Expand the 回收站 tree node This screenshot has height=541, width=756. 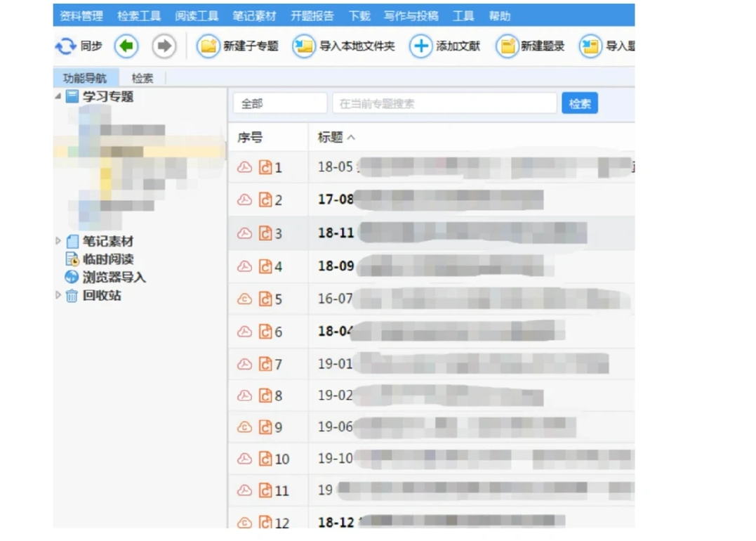point(57,296)
